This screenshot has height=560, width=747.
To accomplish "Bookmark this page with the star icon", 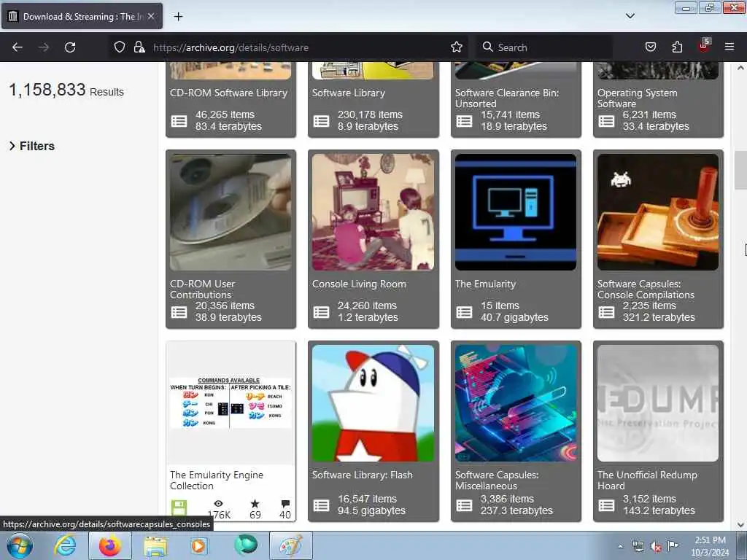I will click(457, 47).
